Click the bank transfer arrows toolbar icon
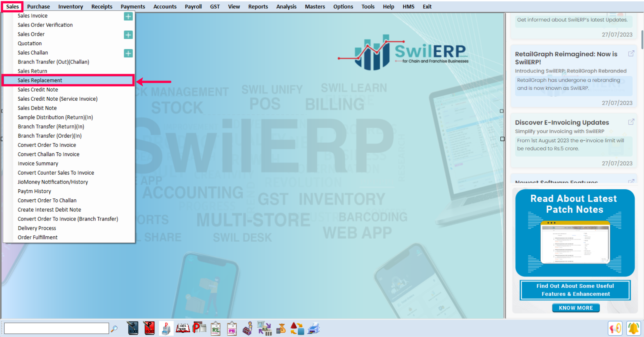 (264, 328)
